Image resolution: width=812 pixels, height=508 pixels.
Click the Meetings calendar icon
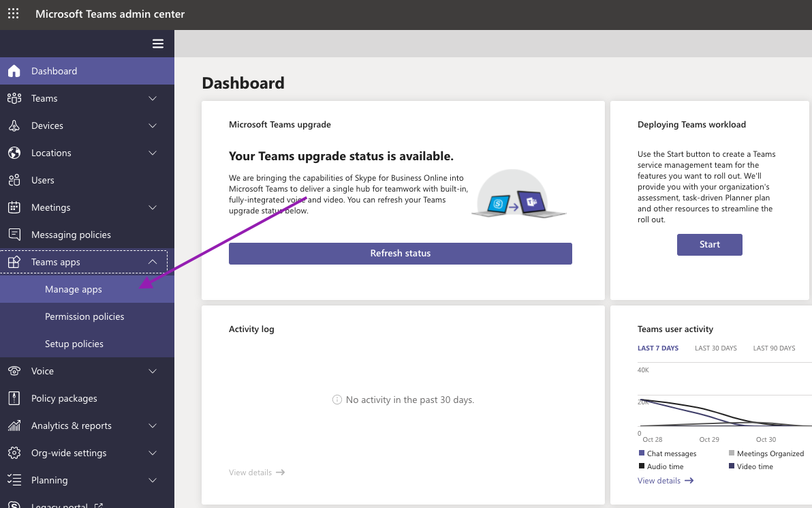(14, 207)
